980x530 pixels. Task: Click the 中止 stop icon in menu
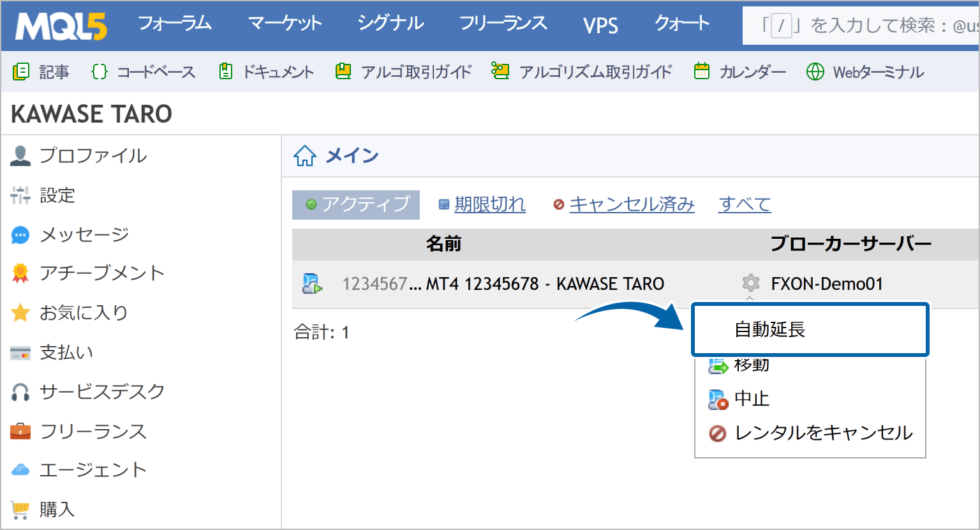click(718, 399)
